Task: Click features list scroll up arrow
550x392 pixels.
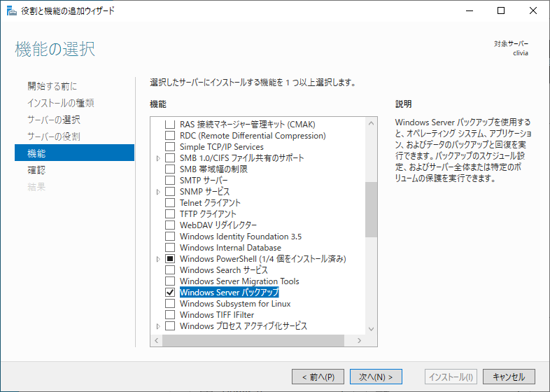Action: (x=371, y=123)
